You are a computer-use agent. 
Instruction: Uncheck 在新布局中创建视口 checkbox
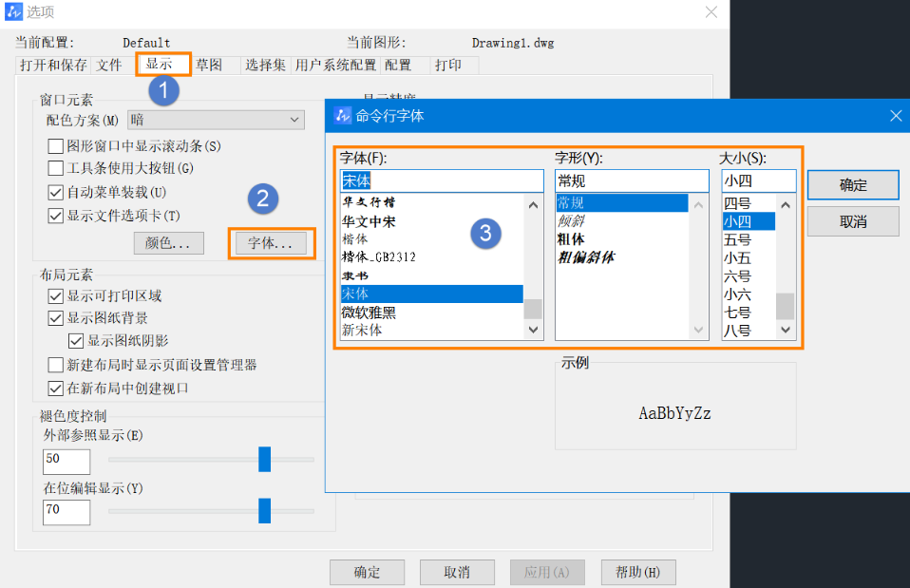coord(56,389)
